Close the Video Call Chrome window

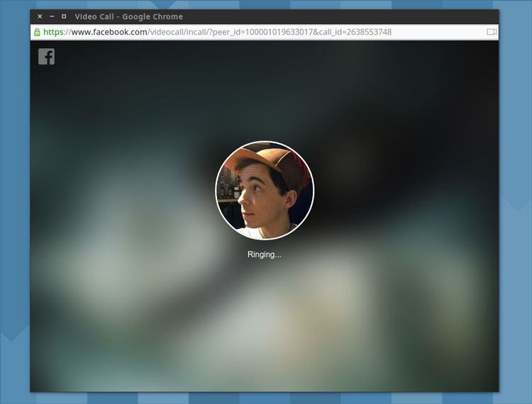coord(40,16)
